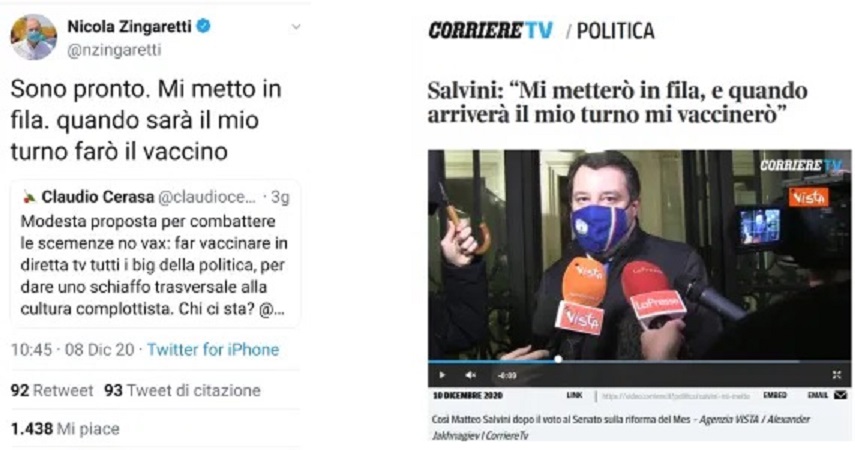The image size is (855, 450).
Task: Mute the video volume icon
Action: coord(471,375)
